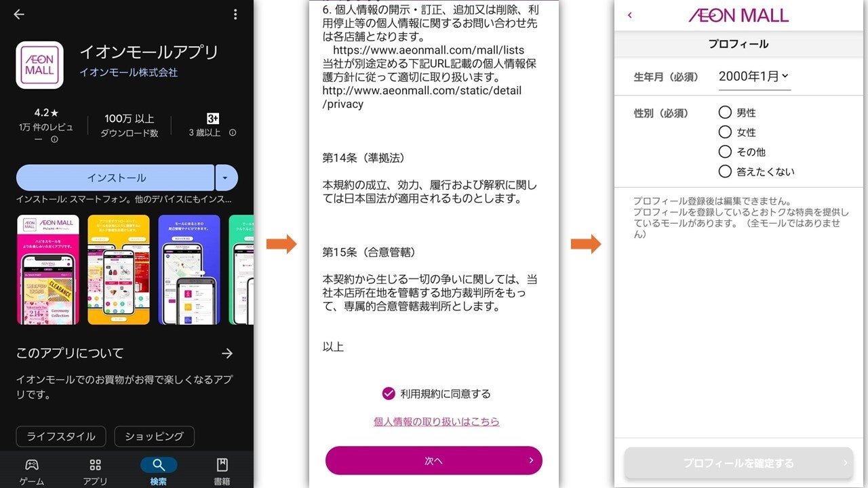Select the ショッピング category chip

[154, 436]
